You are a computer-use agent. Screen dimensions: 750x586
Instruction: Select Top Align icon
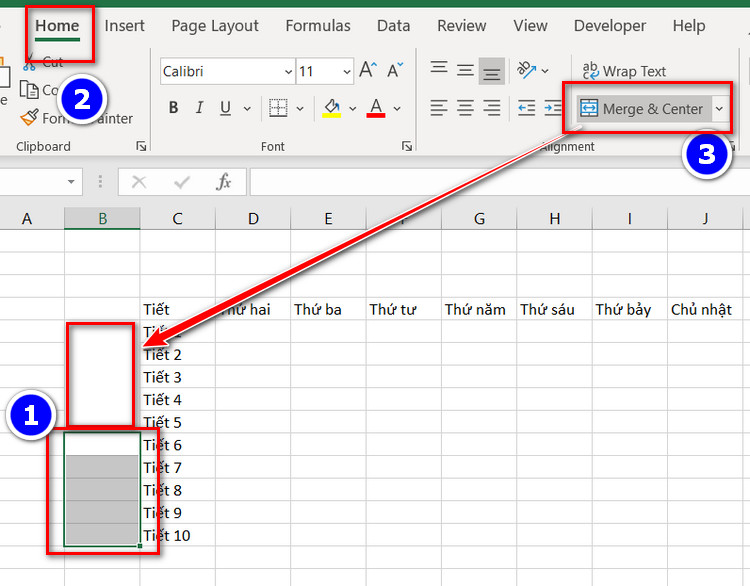(x=439, y=67)
